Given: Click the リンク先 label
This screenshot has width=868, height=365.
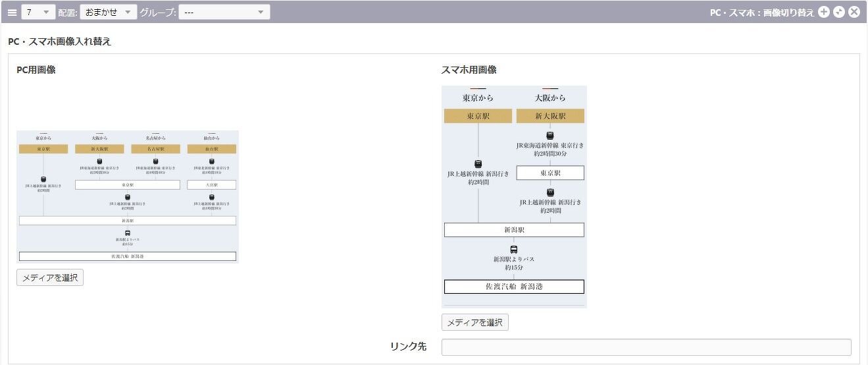Looking at the screenshot, I should pyautogui.click(x=408, y=347).
